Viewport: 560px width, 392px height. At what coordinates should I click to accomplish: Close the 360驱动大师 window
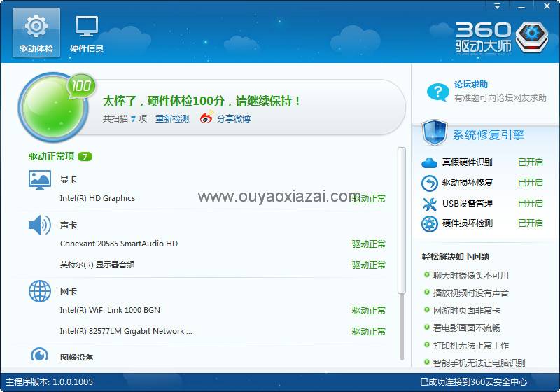[547, 6]
